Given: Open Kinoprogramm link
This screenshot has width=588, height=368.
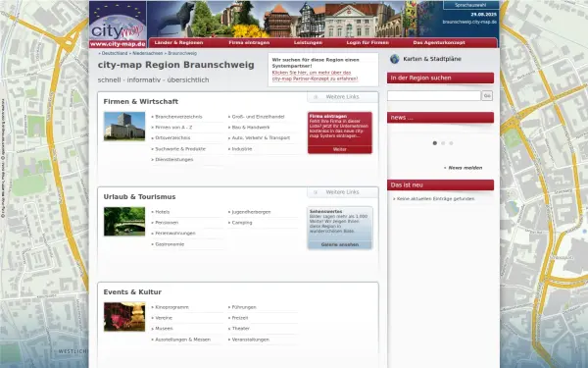Looking at the screenshot, I should click(171, 307).
